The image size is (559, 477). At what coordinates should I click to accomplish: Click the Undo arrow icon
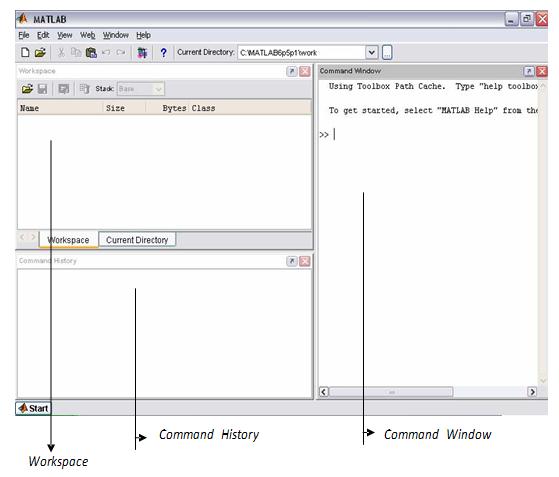tap(106, 52)
